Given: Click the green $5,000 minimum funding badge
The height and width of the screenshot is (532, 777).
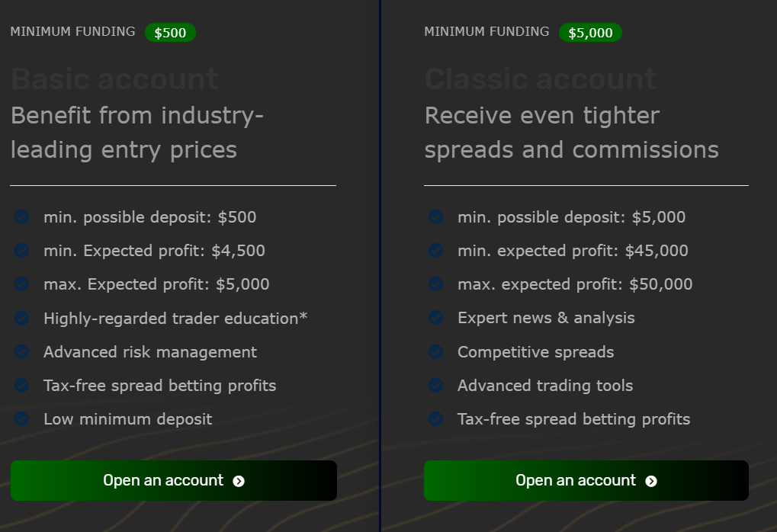Looking at the screenshot, I should [x=590, y=33].
